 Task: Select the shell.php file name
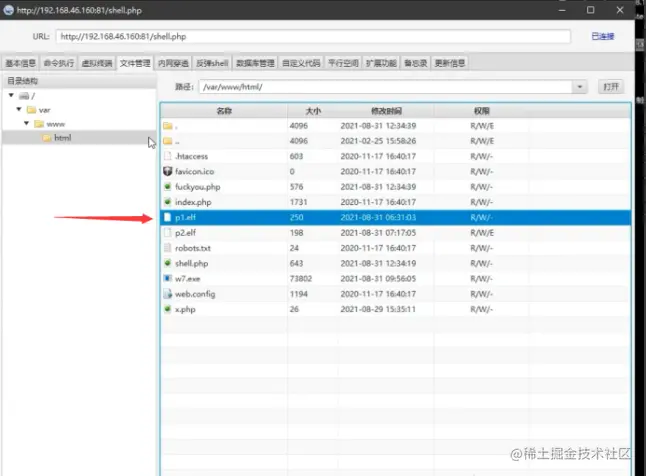[192, 263]
